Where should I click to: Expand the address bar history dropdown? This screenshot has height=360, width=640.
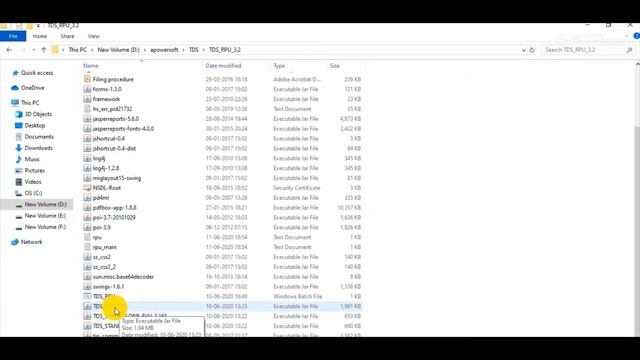tap(524, 50)
